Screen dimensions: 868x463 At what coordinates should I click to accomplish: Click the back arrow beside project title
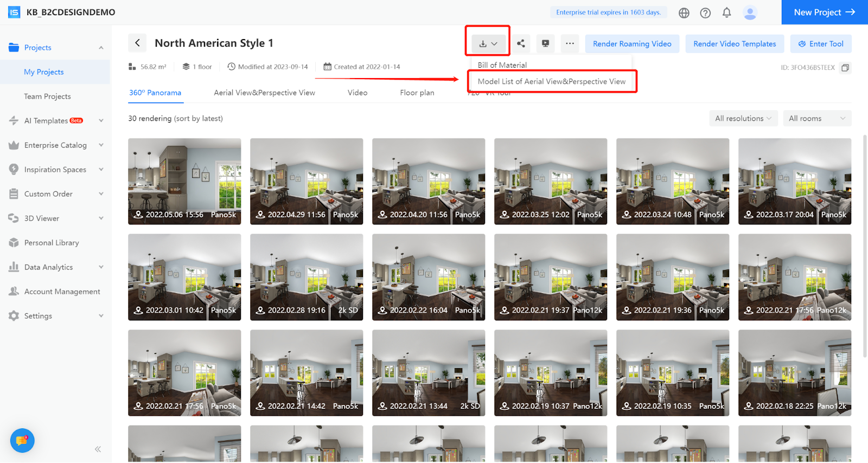pyautogui.click(x=137, y=43)
